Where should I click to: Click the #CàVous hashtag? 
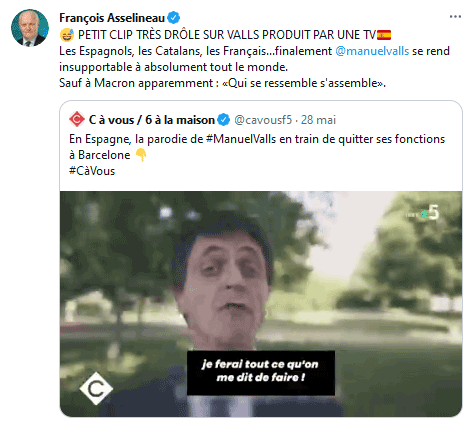pyautogui.click(x=92, y=171)
